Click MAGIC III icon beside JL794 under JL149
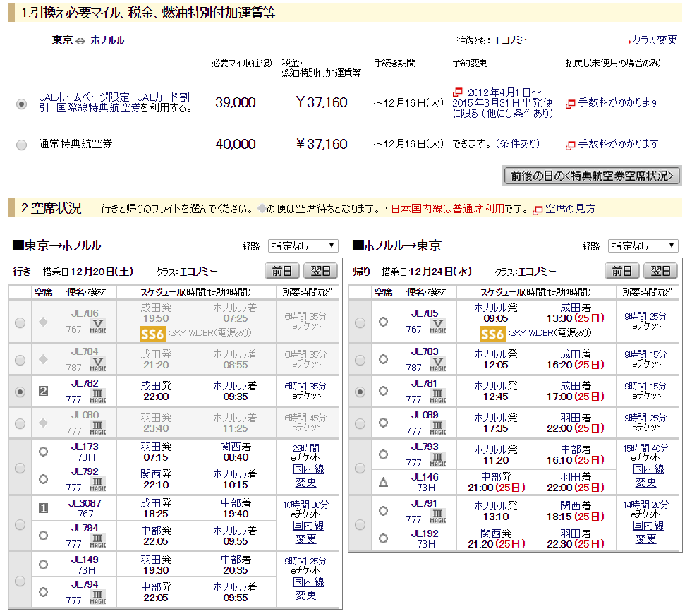This screenshot has width=692, height=616. coord(98,598)
